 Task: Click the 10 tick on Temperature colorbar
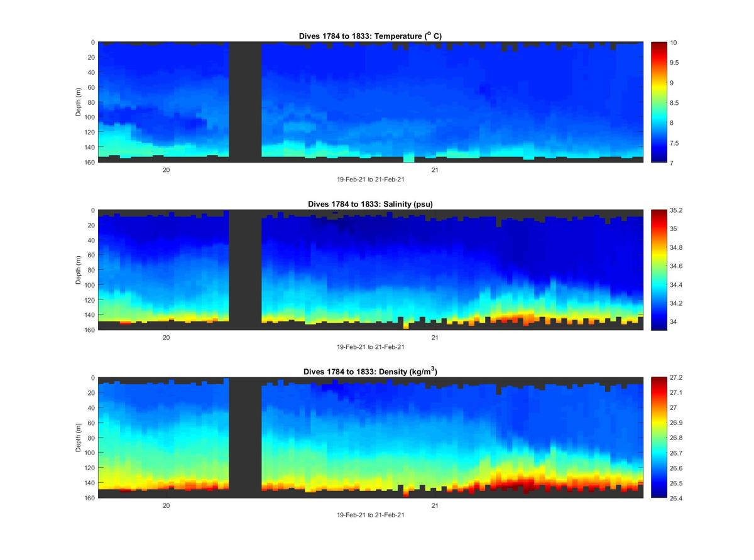[674, 43]
